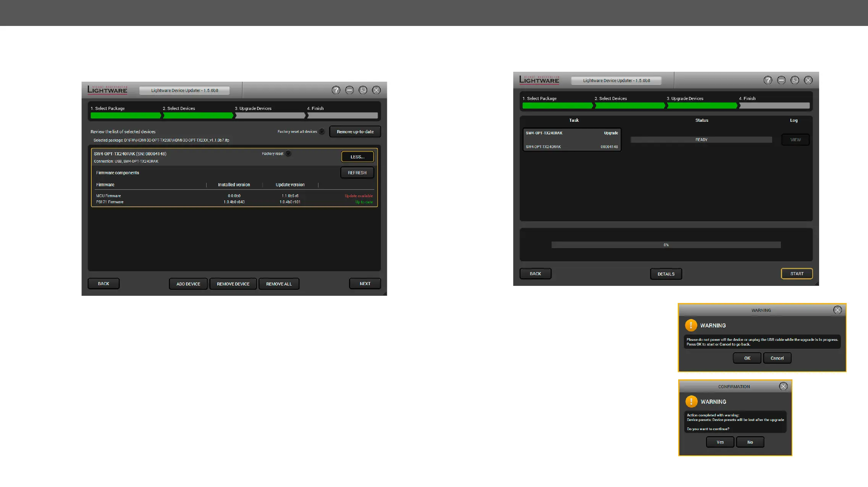This screenshot has width=868, height=487.
Task: Open help in right Device Updater window
Action: [768, 80]
